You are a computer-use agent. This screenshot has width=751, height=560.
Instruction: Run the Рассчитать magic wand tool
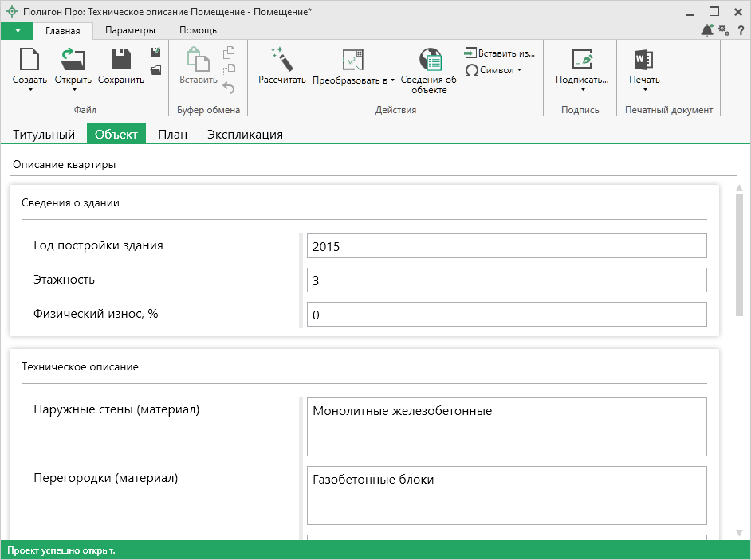pyautogui.click(x=281, y=60)
